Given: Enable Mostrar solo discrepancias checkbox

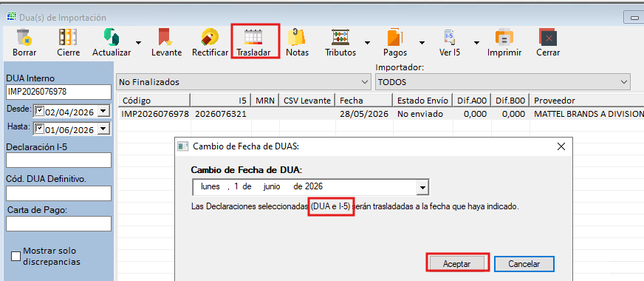Looking at the screenshot, I should 16,257.
